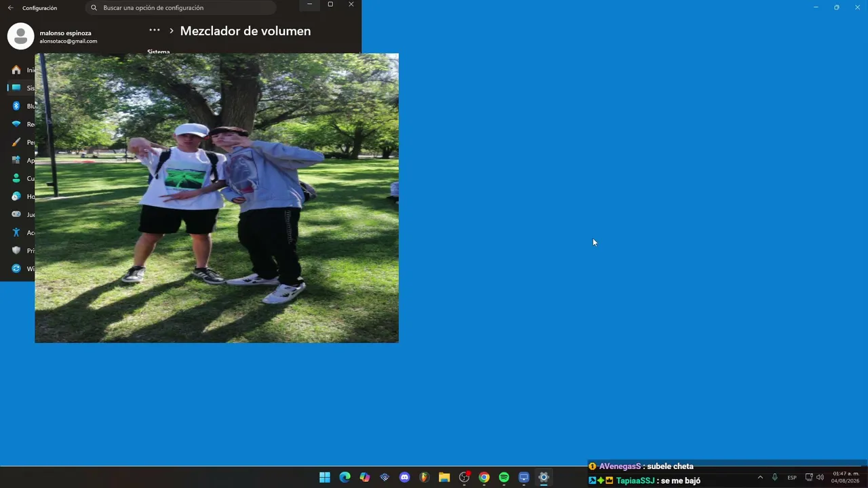The height and width of the screenshot is (488, 868).
Task: Open the Aplicaciones icon in the sidebar
Action: click(x=16, y=161)
